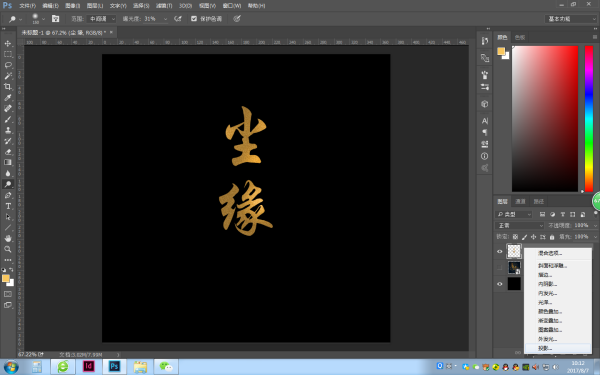This screenshot has width=600, height=375.
Task: Open the workspace switcher dropdown
Action: [571, 19]
